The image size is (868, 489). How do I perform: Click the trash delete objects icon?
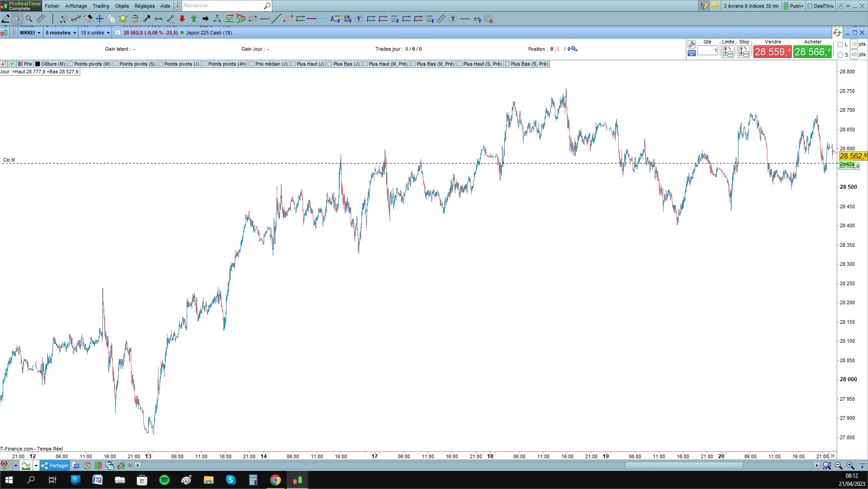tap(135, 19)
